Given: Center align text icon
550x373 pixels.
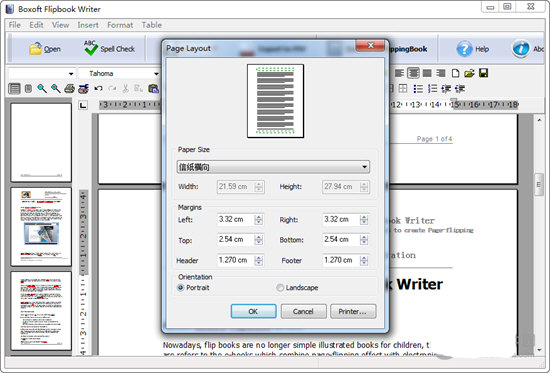Looking at the screenshot, I should click(x=413, y=73).
